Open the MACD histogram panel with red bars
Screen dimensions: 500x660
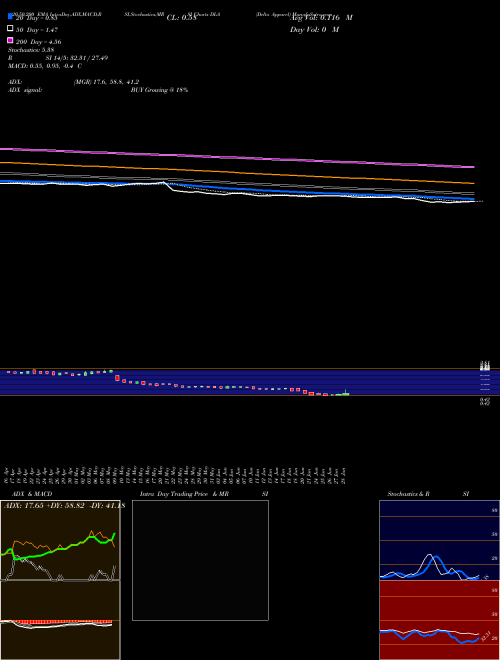pos(60,620)
